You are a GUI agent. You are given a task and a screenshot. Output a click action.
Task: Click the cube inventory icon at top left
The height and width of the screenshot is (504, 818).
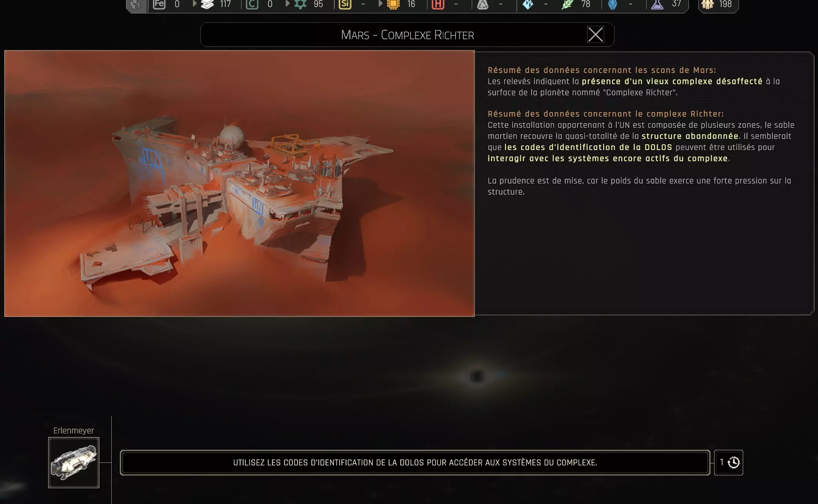[136, 4]
